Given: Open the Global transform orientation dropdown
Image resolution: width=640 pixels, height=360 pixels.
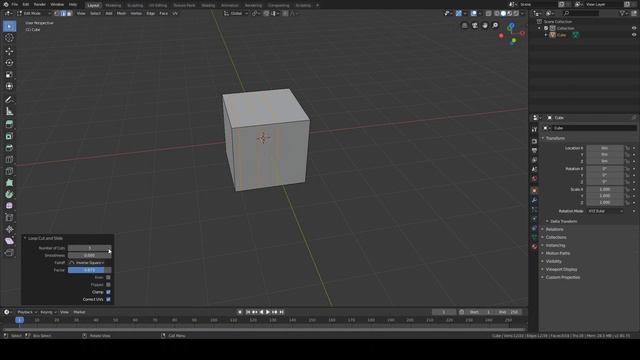Looking at the screenshot, I should 236,13.
